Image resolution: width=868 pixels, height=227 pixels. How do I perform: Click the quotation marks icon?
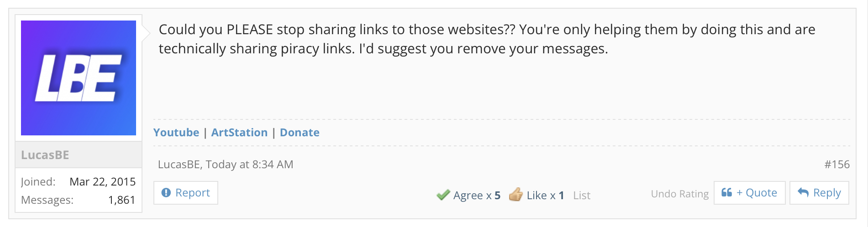[726, 192]
